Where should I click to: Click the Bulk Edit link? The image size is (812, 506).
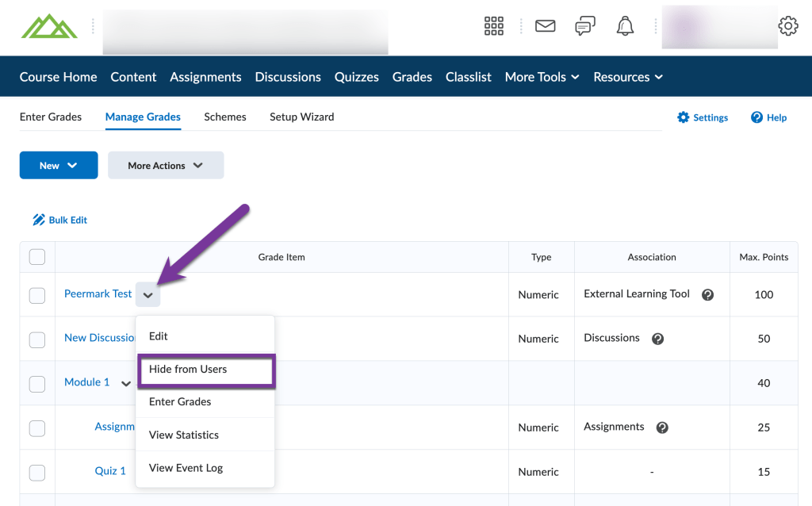(x=60, y=220)
